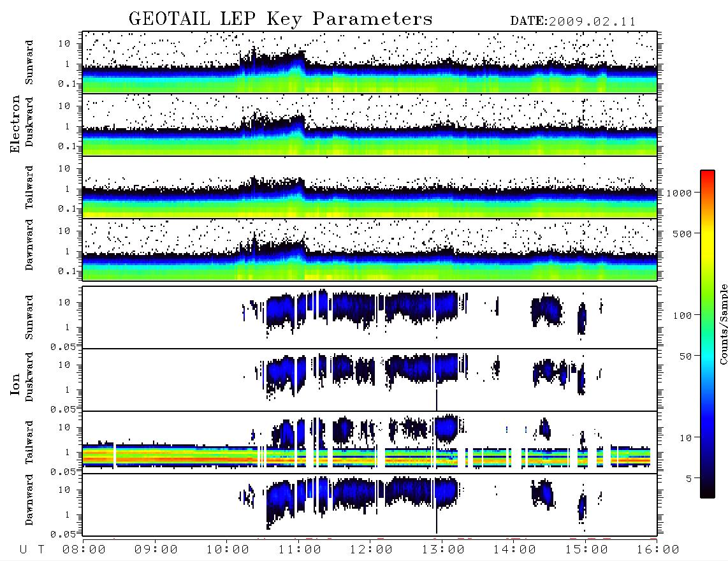Click the vertical "Ion" group label
The width and height of the screenshot is (728, 561).
click(x=15, y=384)
